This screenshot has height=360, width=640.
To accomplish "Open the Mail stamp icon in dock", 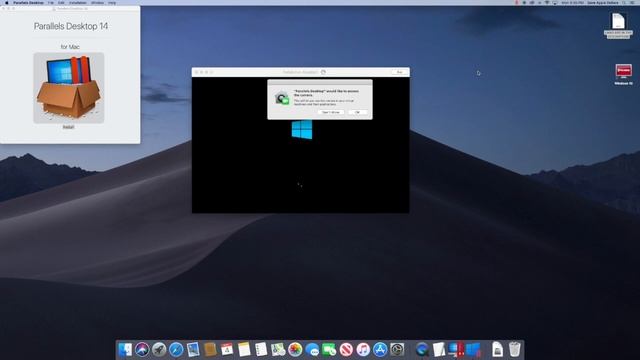I will coord(193,350).
